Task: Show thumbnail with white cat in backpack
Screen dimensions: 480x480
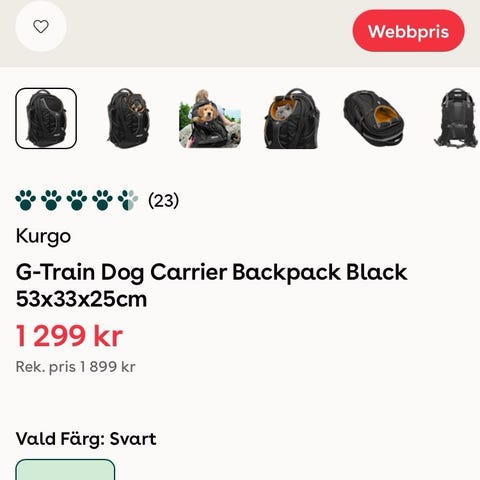Action: click(292, 118)
